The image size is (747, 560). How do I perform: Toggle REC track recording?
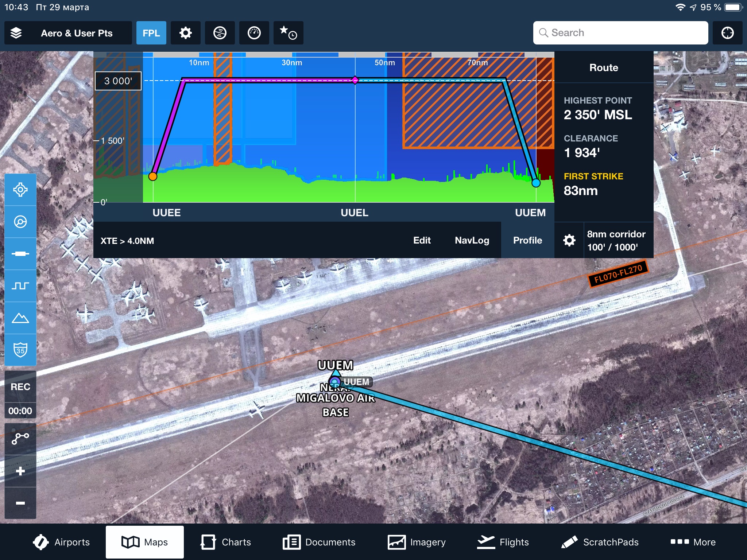20,387
